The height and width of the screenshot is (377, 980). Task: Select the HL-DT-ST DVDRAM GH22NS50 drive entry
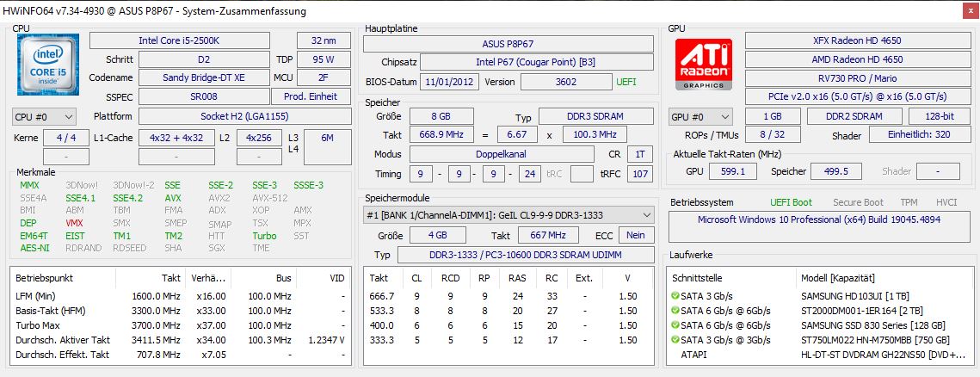pyautogui.click(x=818, y=355)
